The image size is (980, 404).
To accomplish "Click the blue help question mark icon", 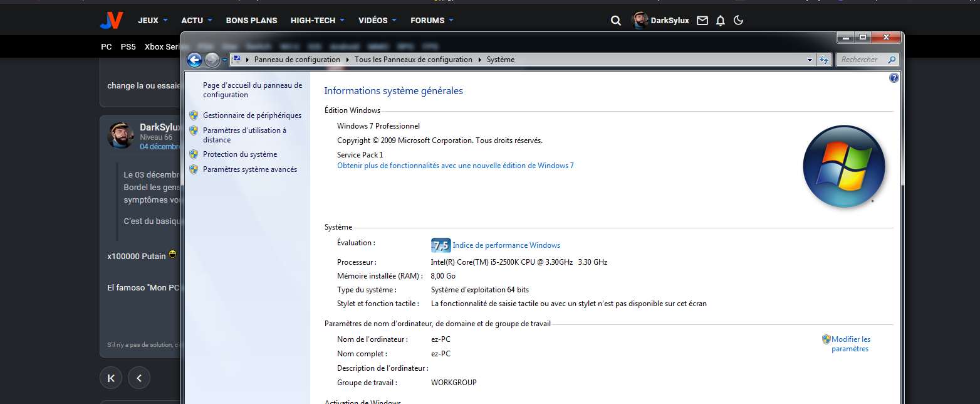I will coord(894,78).
